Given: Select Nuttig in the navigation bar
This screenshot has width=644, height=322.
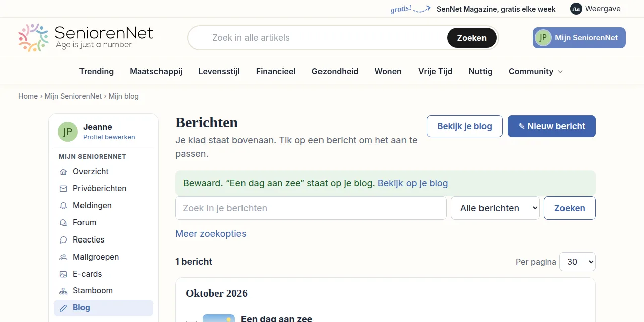Looking at the screenshot, I should (480, 71).
